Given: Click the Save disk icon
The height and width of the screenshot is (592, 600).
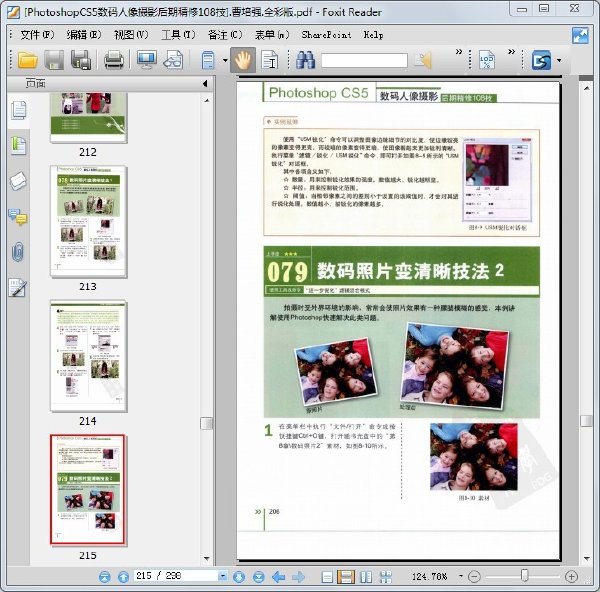Looking at the screenshot, I should (x=54, y=60).
